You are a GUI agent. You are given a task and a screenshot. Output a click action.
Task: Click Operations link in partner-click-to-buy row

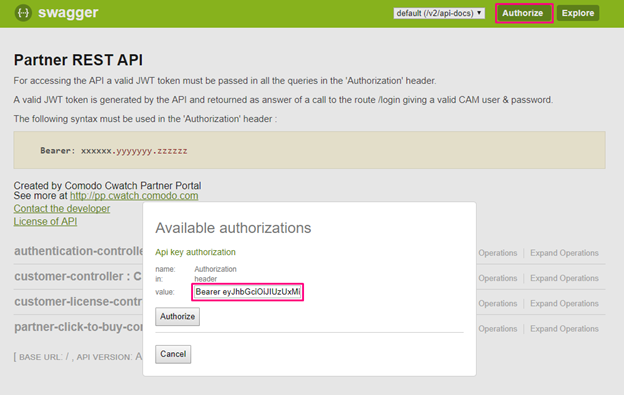point(497,329)
